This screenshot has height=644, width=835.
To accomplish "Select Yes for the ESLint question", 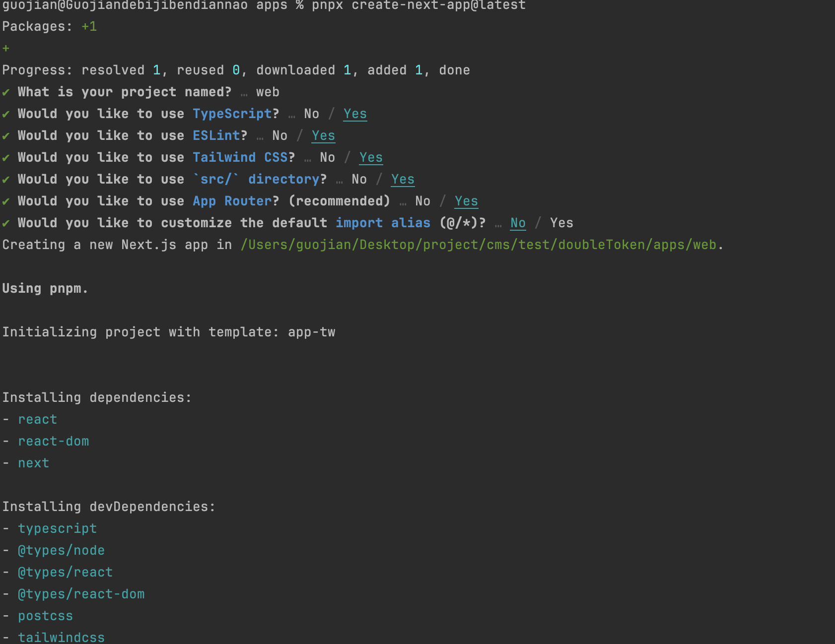I will pyautogui.click(x=323, y=136).
